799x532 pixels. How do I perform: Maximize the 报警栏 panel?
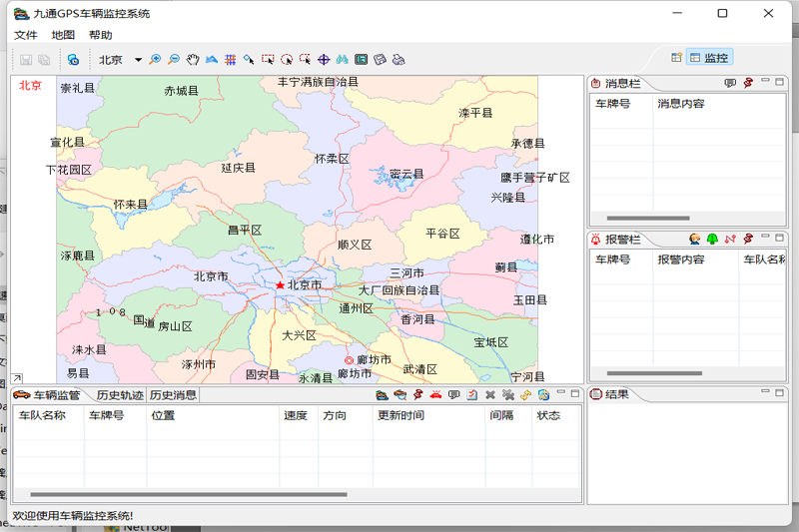[779, 238]
